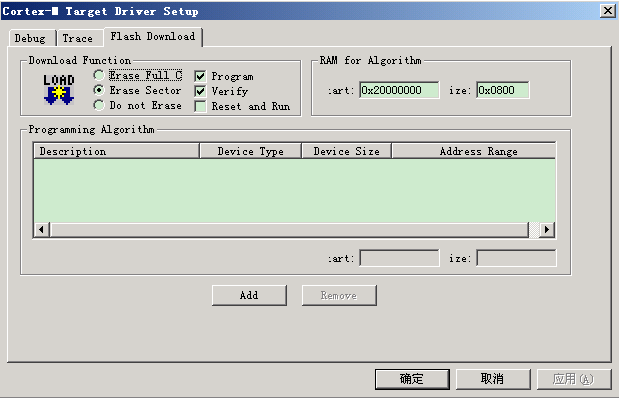
Task: Click the Device Size column header
Action: 347,151
